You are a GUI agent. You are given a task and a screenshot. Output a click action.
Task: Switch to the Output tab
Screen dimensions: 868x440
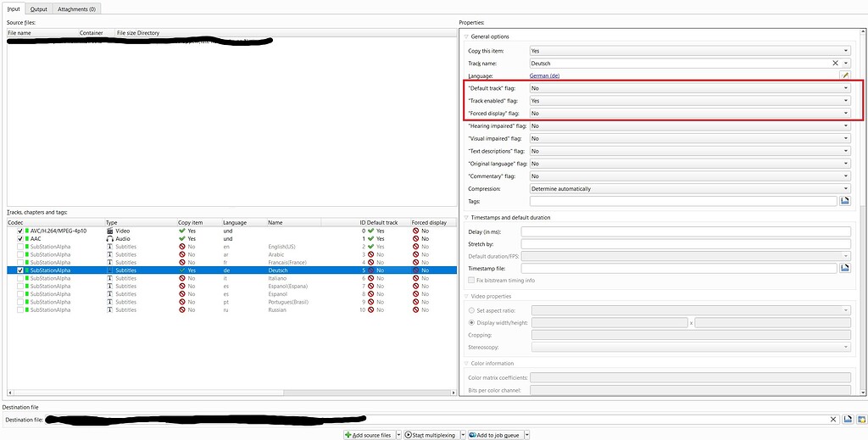[x=40, y=8]
